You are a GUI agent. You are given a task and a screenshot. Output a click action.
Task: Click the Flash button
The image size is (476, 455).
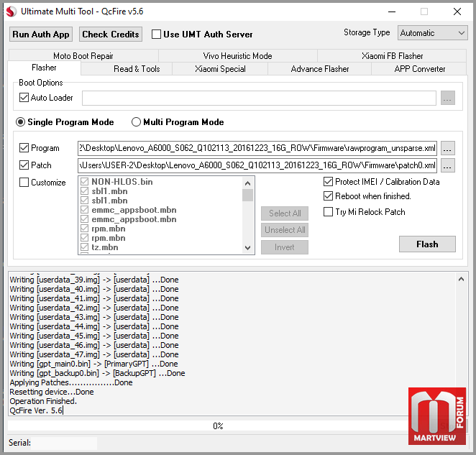(x=427, y=244)
